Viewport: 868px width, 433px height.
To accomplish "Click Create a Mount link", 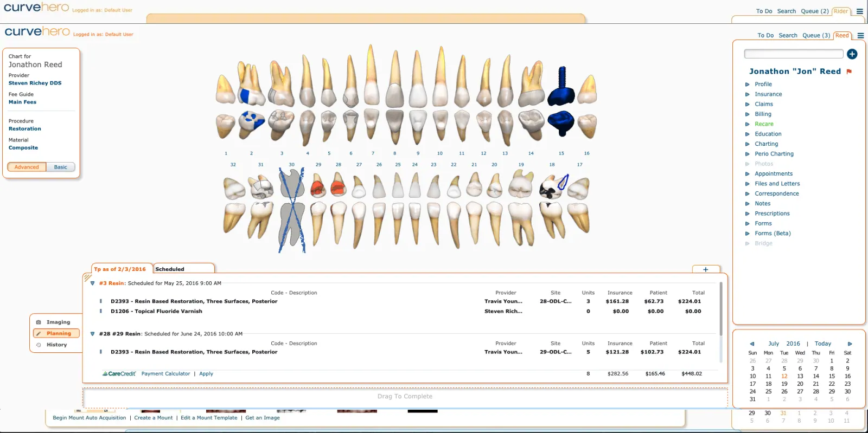I will click(x=154, y=418).
